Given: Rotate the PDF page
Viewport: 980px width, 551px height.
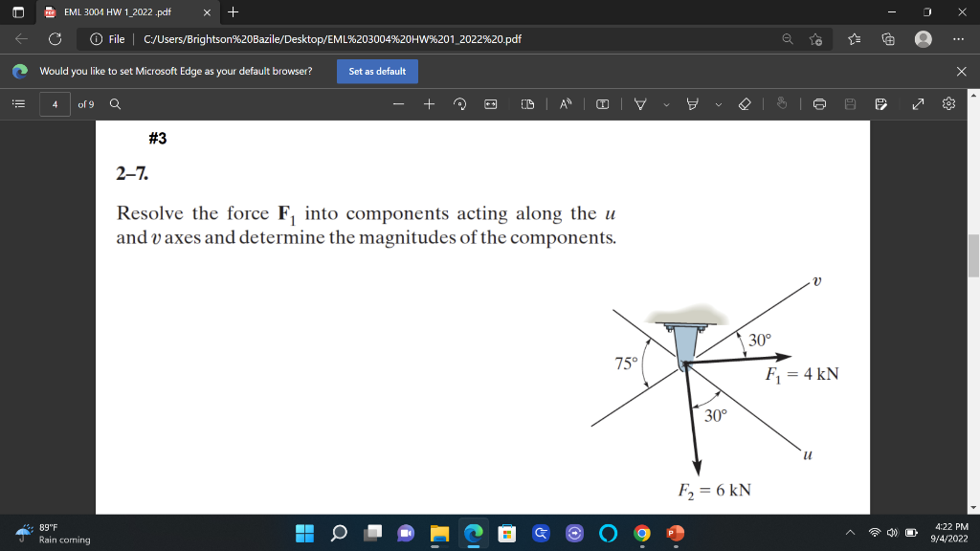Looking at the screenshot, I should click(x=460, y=103).
